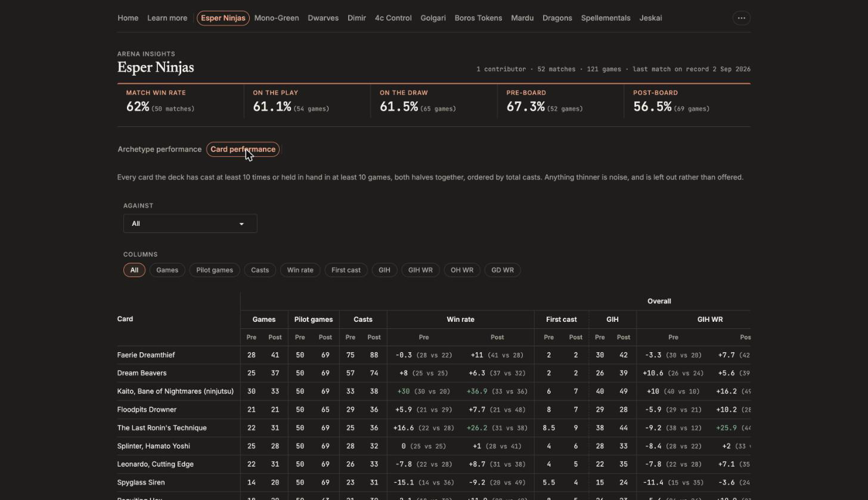
Task: Open the more decks ellipsis menu
Action: click(741, 18)
